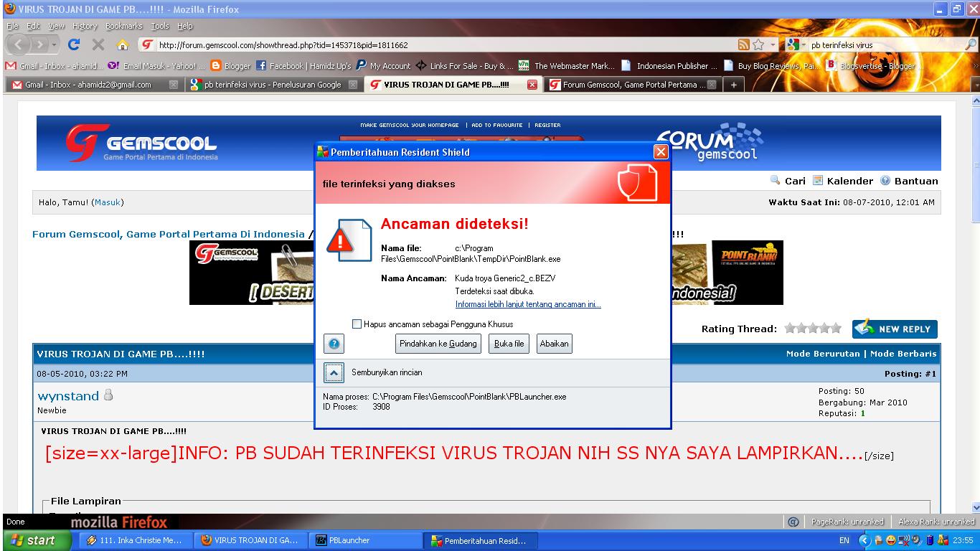Switch to 'Mode Berbaris' view
This screenshot has width=980, height=551.
point(903,354)
